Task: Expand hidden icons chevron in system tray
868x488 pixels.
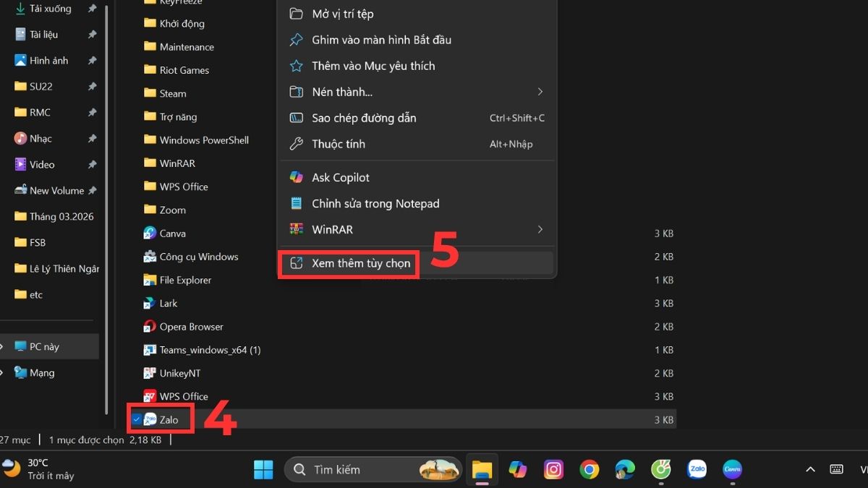Action: pyautogui.click(x=809, y=469)
